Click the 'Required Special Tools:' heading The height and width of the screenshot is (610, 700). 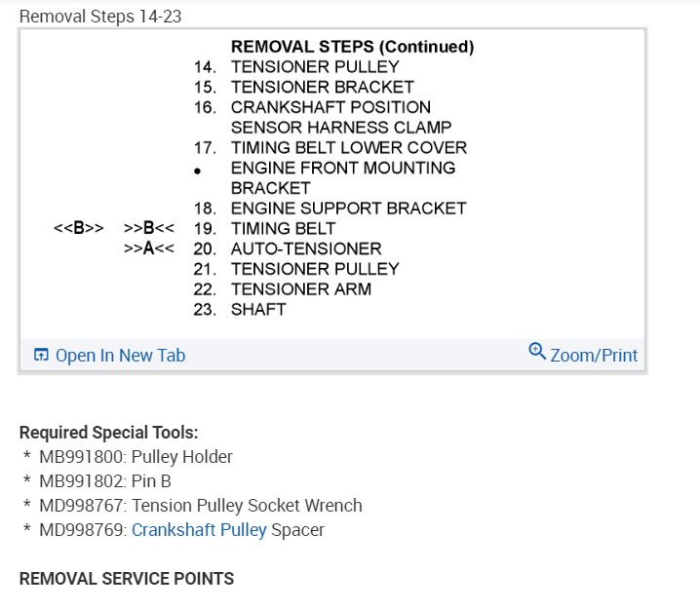[x=108, y=433]
